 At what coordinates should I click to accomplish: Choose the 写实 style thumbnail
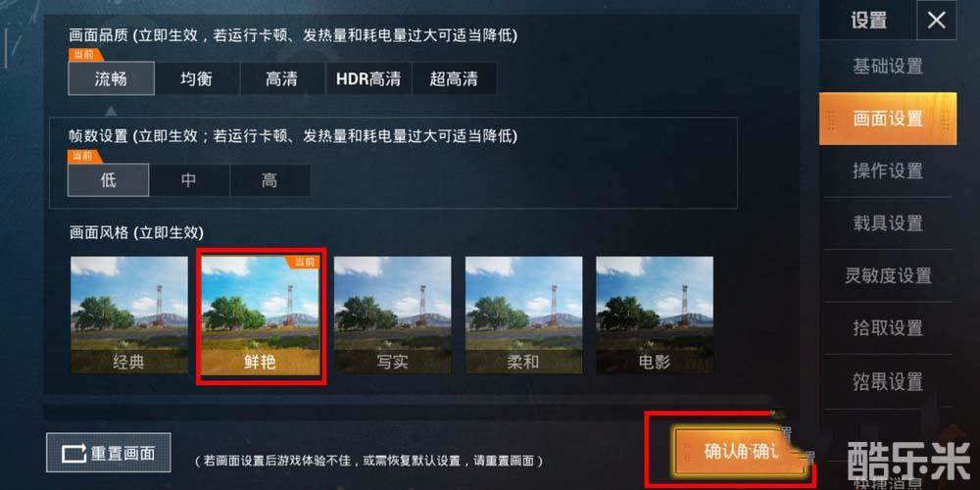tap(393, 315)
